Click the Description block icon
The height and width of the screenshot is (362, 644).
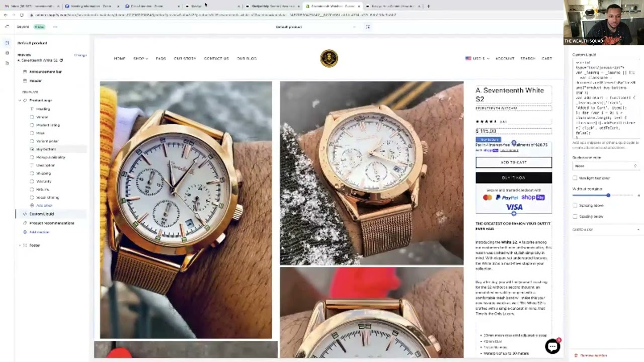tap(32, 165)
